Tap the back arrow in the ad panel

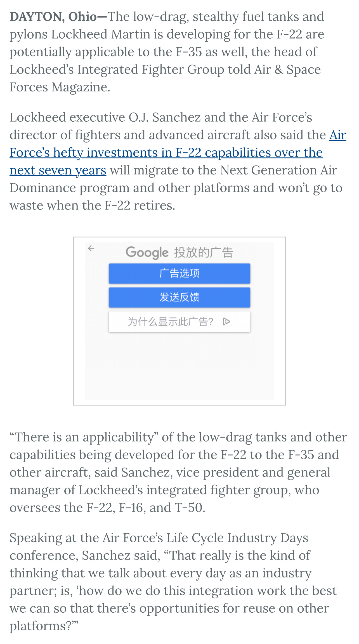click(x=91, y=248)
